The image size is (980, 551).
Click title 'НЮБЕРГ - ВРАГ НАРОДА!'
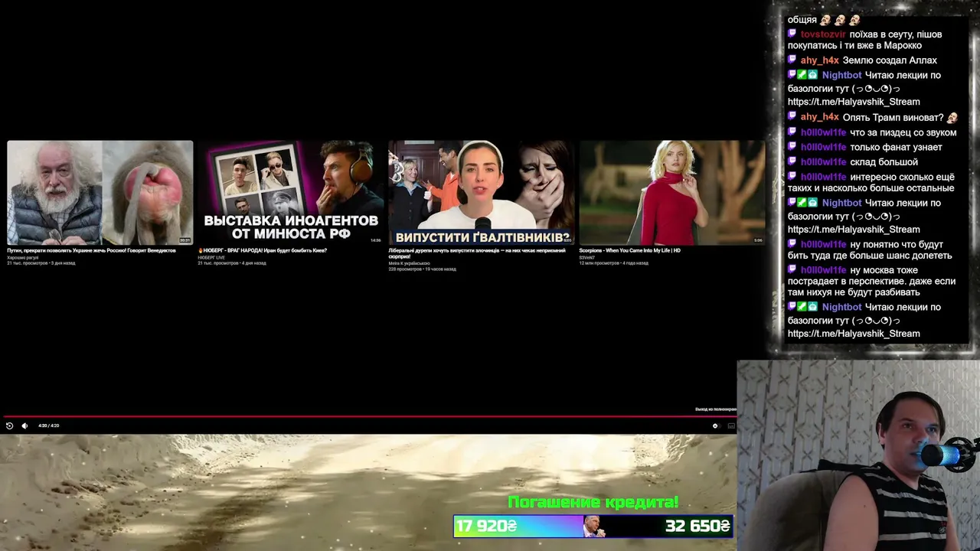[x=263, y=250]
